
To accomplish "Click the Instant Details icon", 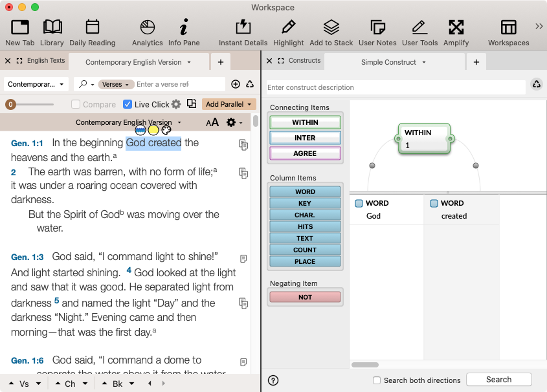I will (243, 32).
